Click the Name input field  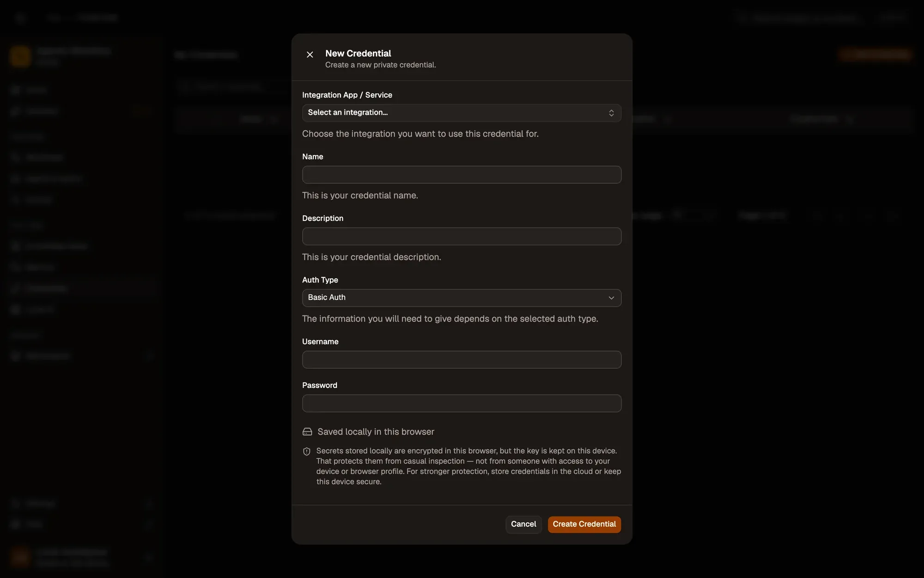(462, 175)
